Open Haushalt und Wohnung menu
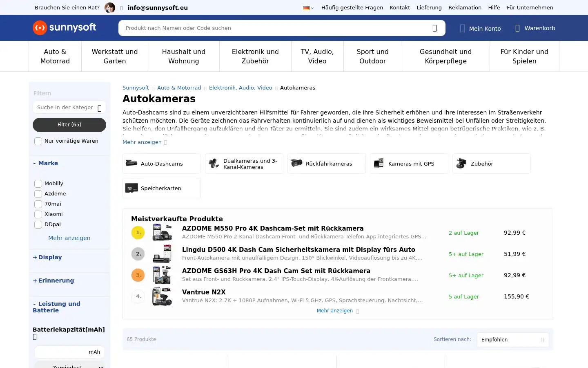588x368 pixels. (184, 56)
